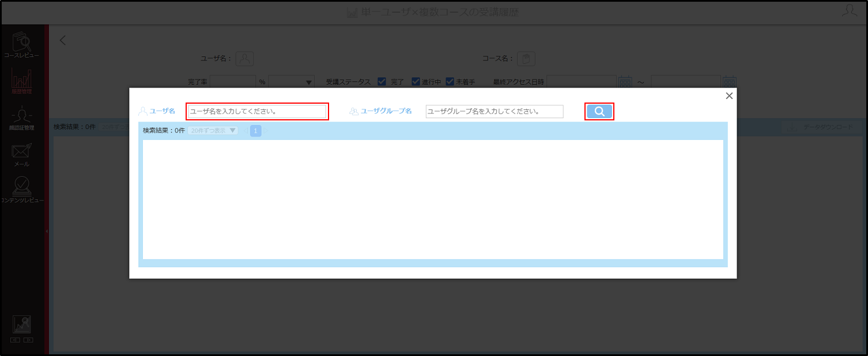Viewport: 868px width, 356px height.
Task: Toggle the 未着手 checkbox
Action: (x=450, y=82)
